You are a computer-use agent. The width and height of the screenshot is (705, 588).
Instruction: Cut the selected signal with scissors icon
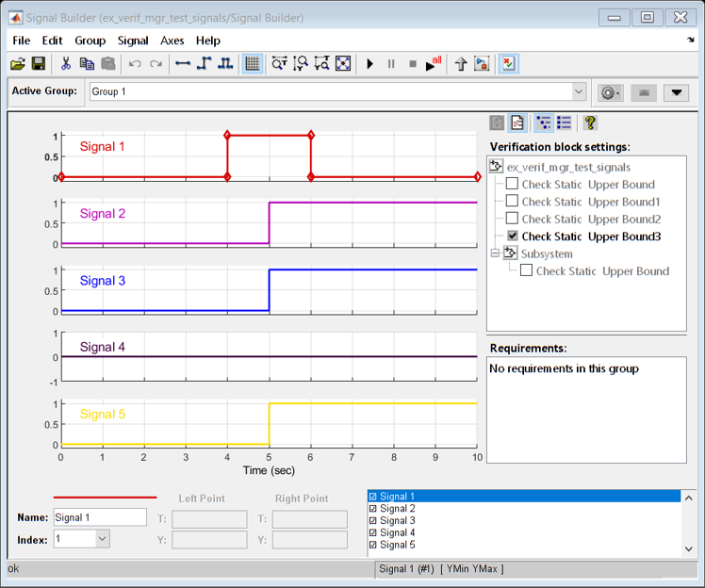[x=66, y=64]
